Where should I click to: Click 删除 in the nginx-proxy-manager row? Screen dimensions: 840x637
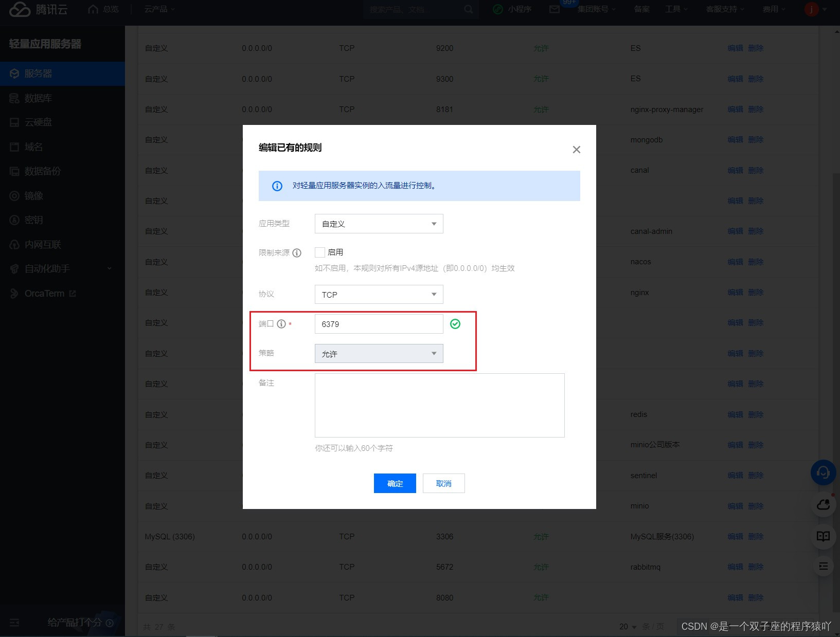click(x=756, y=110)
